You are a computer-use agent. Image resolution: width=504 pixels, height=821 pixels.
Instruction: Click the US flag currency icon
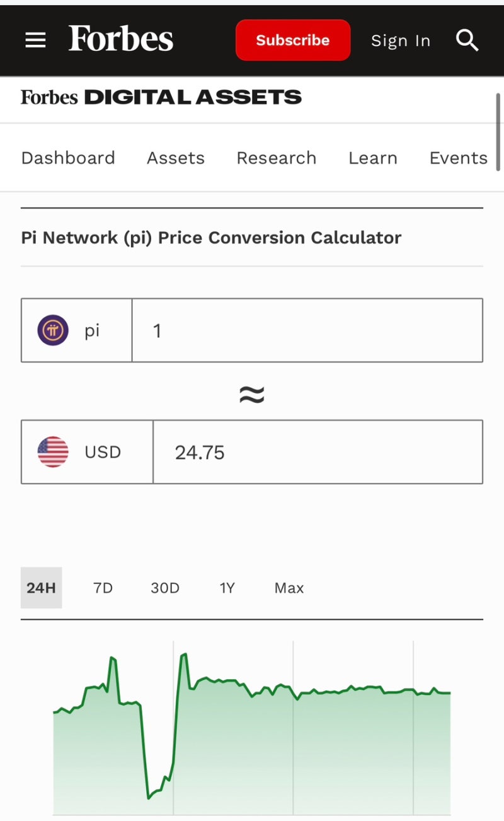53,452
